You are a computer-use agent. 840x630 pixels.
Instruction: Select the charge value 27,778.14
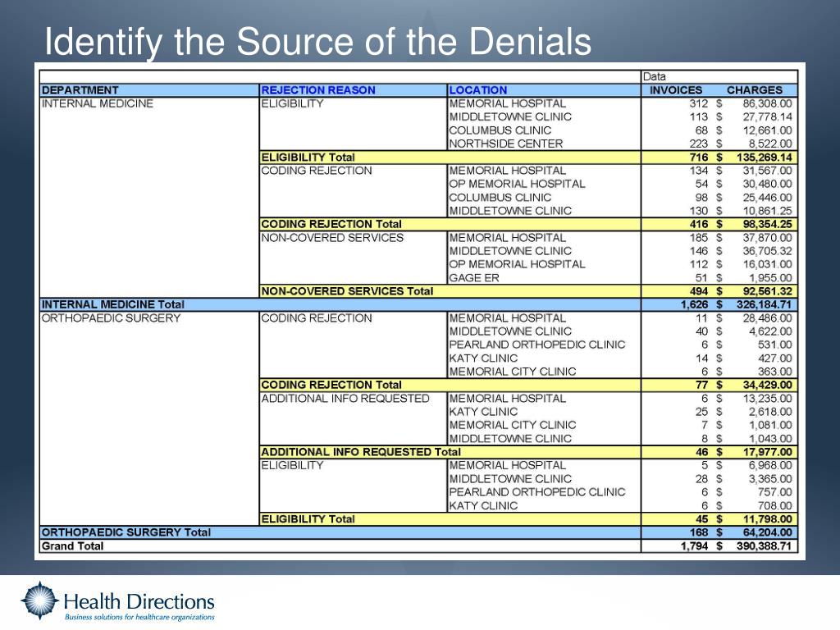tap(767, 116)
